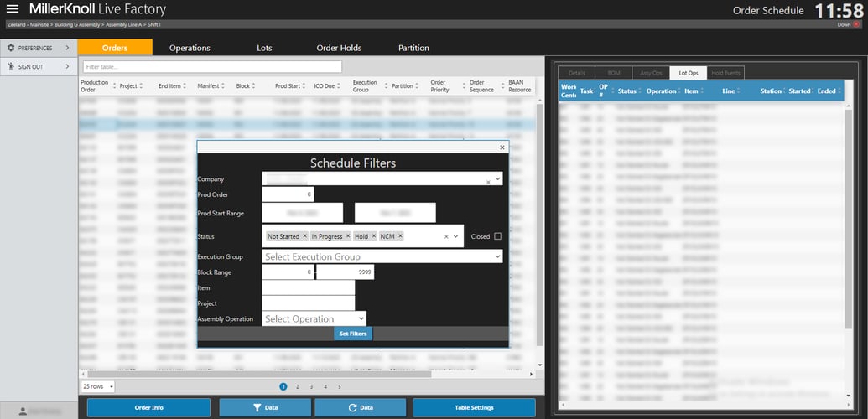Open the 25 rows page size dropdown
Viewport: 868px width, 419px height.
[x=98, y=386]
